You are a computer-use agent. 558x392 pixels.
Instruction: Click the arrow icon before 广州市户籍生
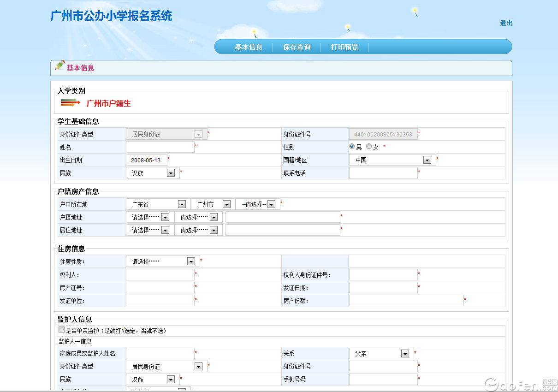pyautogui.click(x=70, y=102)
